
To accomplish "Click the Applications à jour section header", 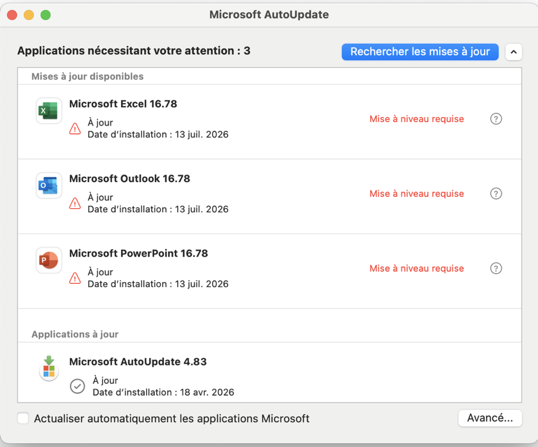I will (x=75, y=334).
